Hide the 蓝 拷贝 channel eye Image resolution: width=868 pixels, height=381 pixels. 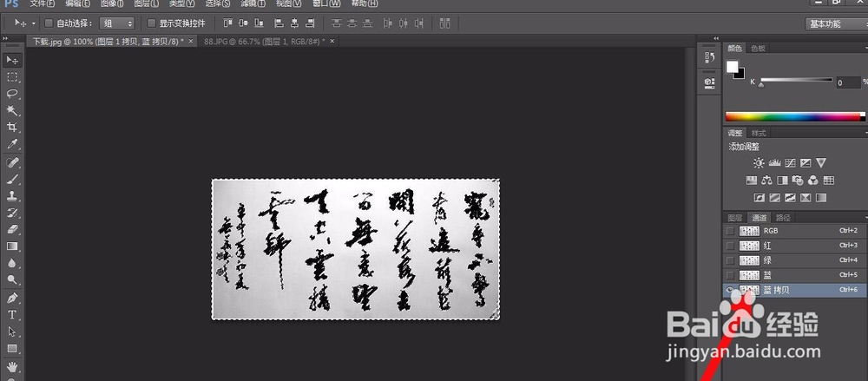730,290
